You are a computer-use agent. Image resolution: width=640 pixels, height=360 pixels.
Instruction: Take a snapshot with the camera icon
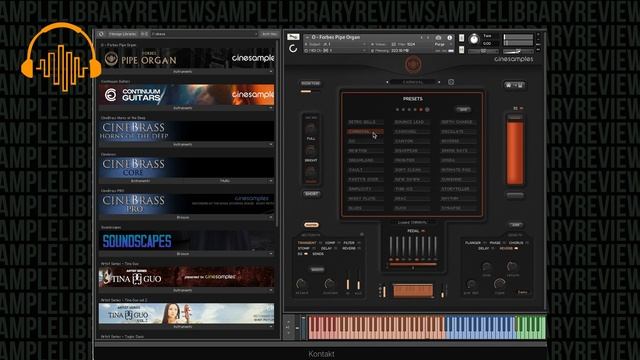click(x=438, y=37)
